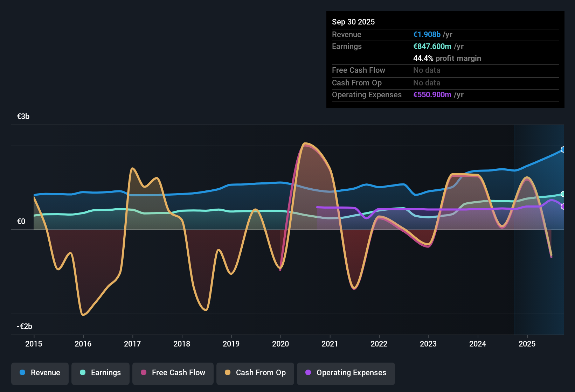575x392 pixels.
Task: Toggle the Free Cash Flow series off
Action: pos(173,373)
